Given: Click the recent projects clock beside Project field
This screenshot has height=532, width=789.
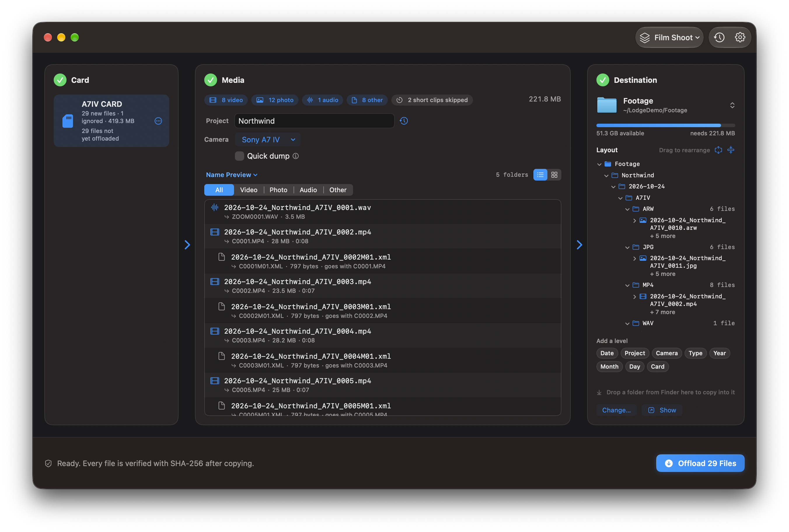Looking at the screenshot, I should [x=404, y=121].
